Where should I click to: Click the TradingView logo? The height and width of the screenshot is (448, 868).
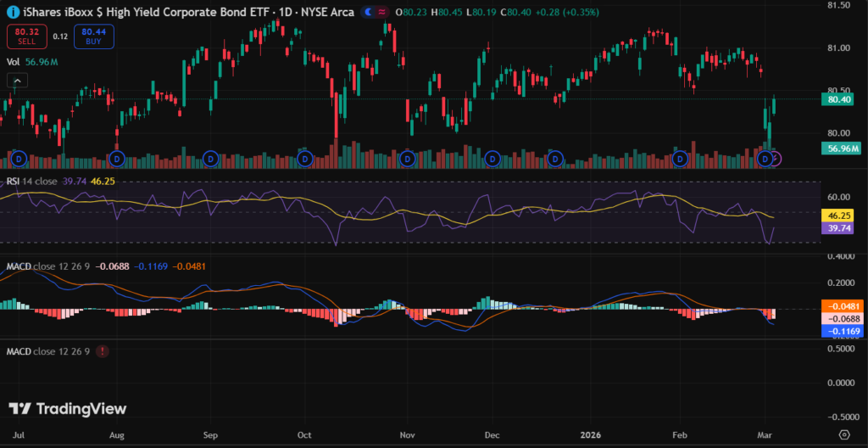[x=68, y=409]
